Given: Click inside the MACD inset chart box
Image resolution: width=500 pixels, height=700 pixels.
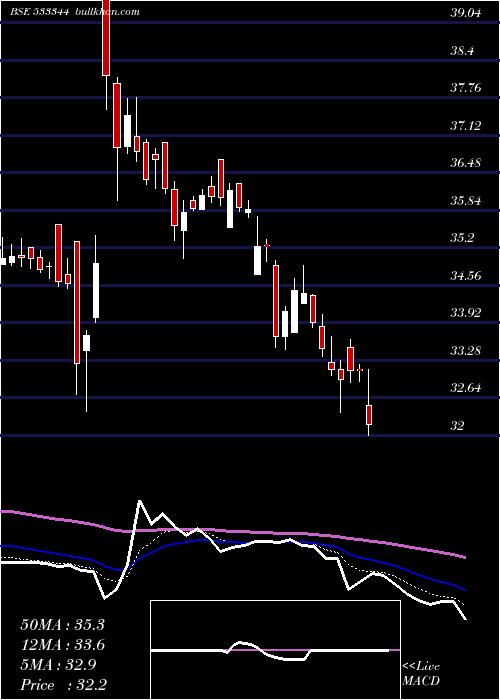Looking at the screenshot, I should coord(275,650).
